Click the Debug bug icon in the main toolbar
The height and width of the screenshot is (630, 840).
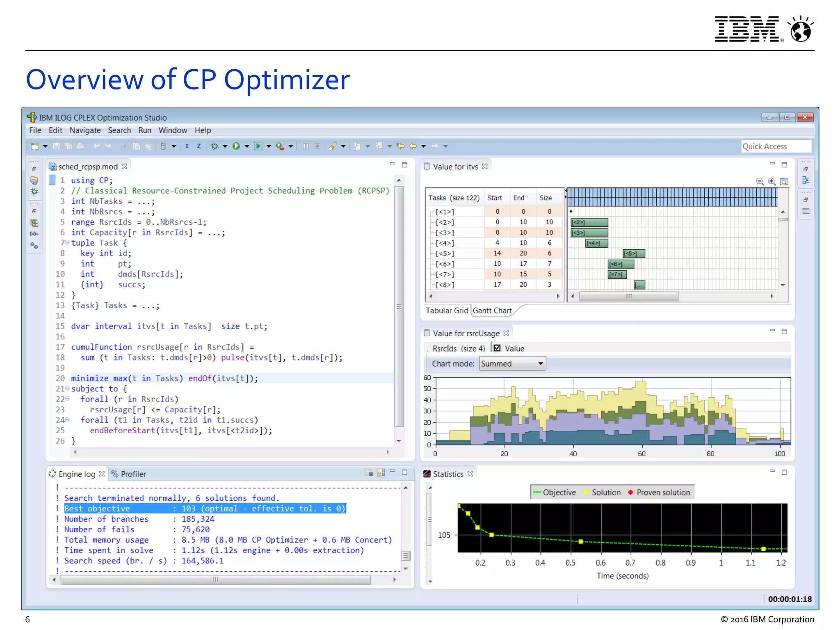pyautogui.click(x=215, y=146)
